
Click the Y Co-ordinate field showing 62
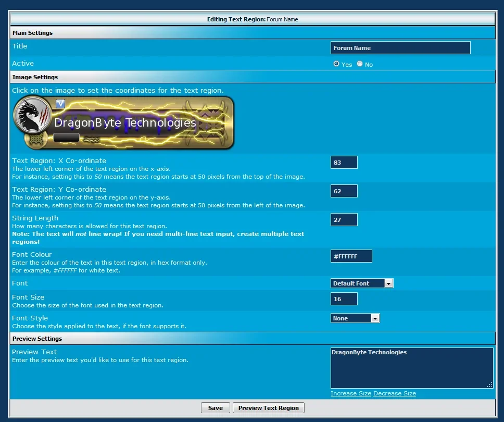tap(344, 191)
